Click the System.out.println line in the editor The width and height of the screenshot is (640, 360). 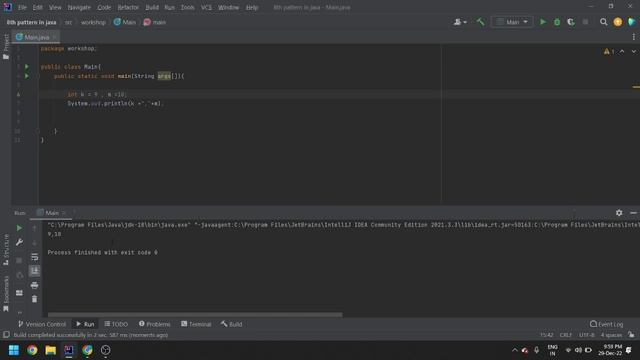pos(114,104)
